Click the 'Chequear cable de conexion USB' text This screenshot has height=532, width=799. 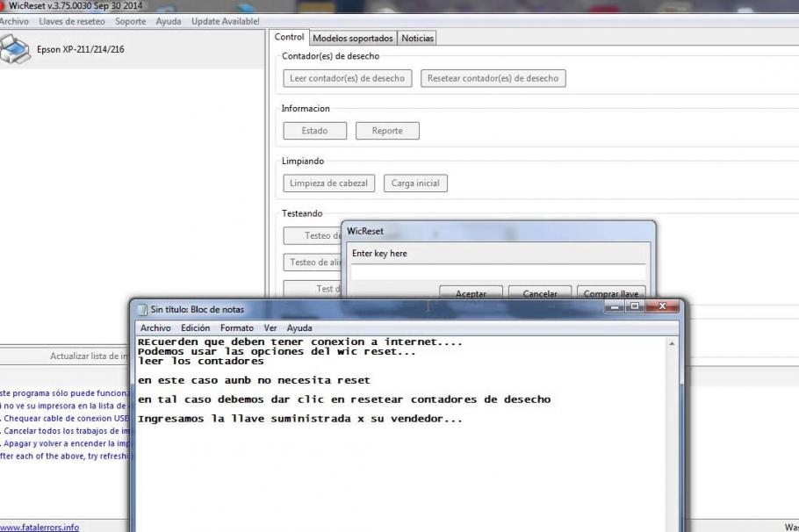tap(66, 419)
